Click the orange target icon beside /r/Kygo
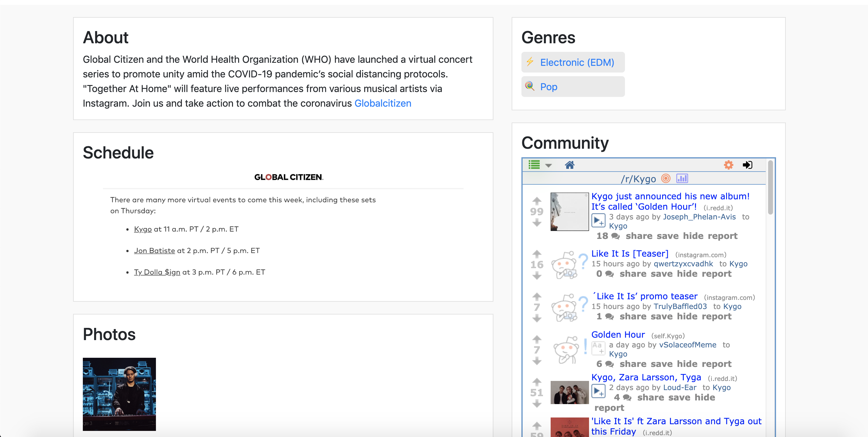Image resolution: width=868 pixels, height=437 pixels. (x=666, y=178)
